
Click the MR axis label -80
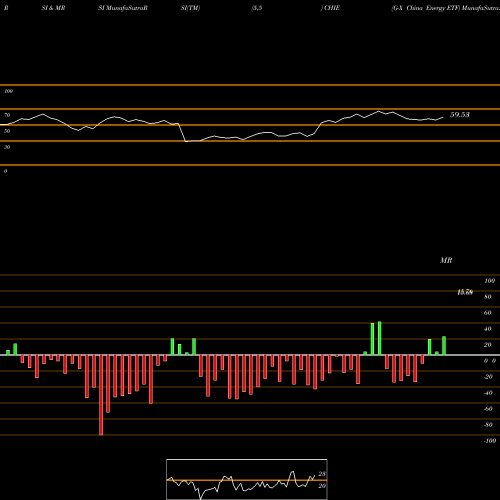pyautogui.click(x=488, y=425)
